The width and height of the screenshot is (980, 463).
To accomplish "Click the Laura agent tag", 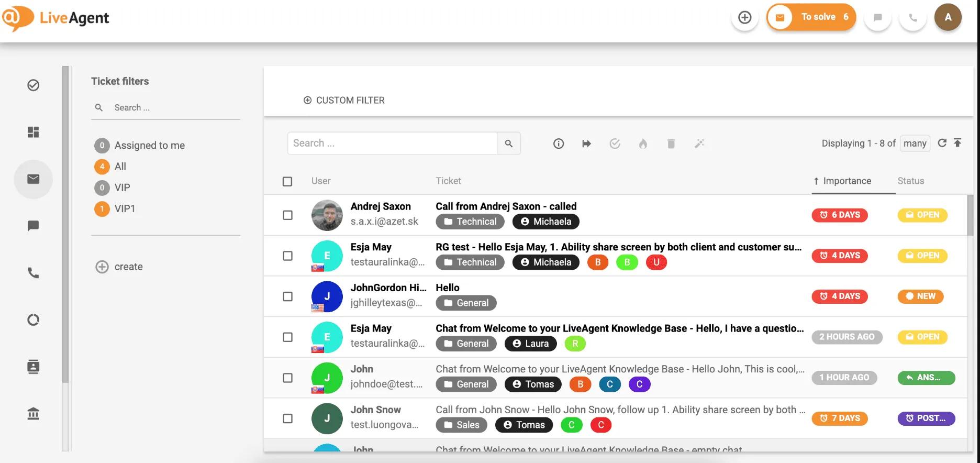I will coord(531,344).
